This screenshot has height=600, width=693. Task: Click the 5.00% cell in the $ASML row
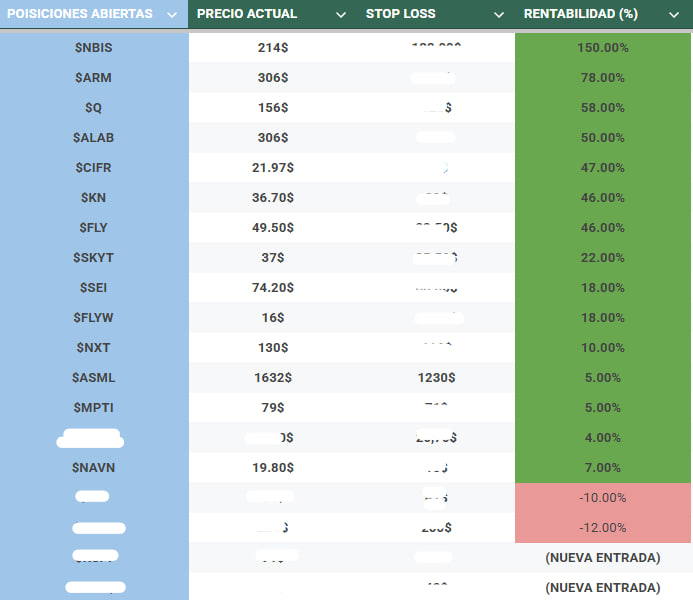[603, 378]
